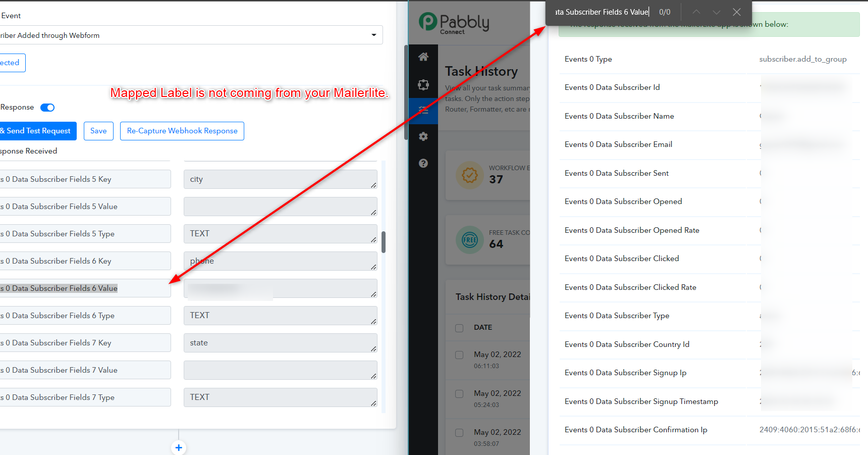Click 'subscriber.add_to_group' value text
868x455 pixels.
pyautogui.click(x=803, y=59)
